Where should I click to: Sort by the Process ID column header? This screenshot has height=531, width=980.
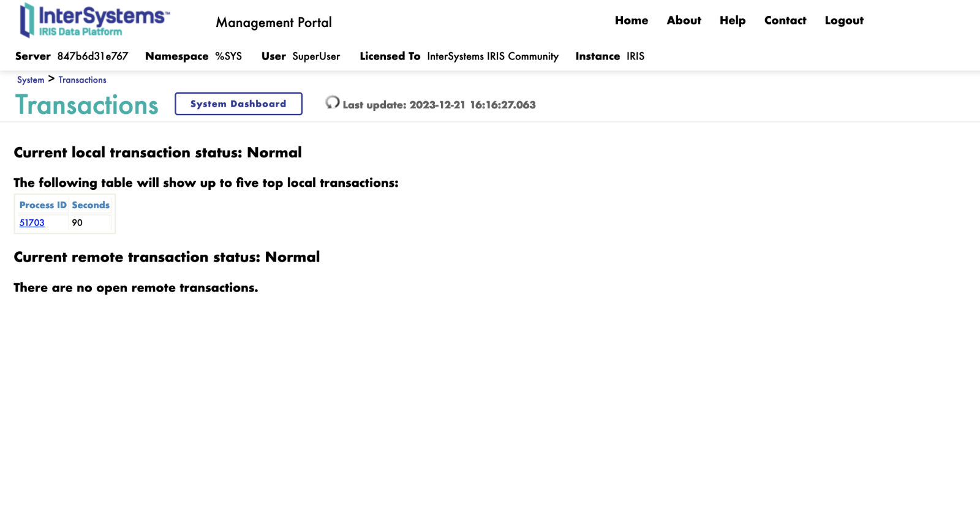click(43, 205)
